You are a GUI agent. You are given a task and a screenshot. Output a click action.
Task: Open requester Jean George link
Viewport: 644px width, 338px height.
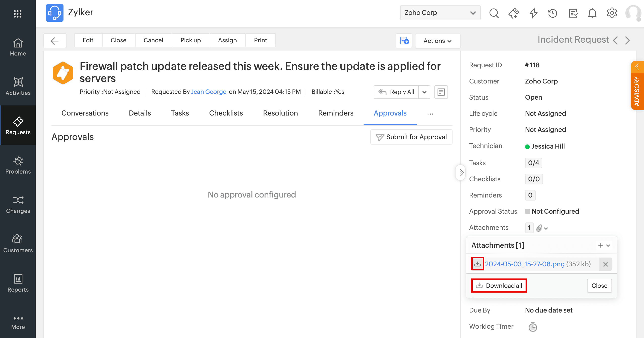click(x=208, y=92)
